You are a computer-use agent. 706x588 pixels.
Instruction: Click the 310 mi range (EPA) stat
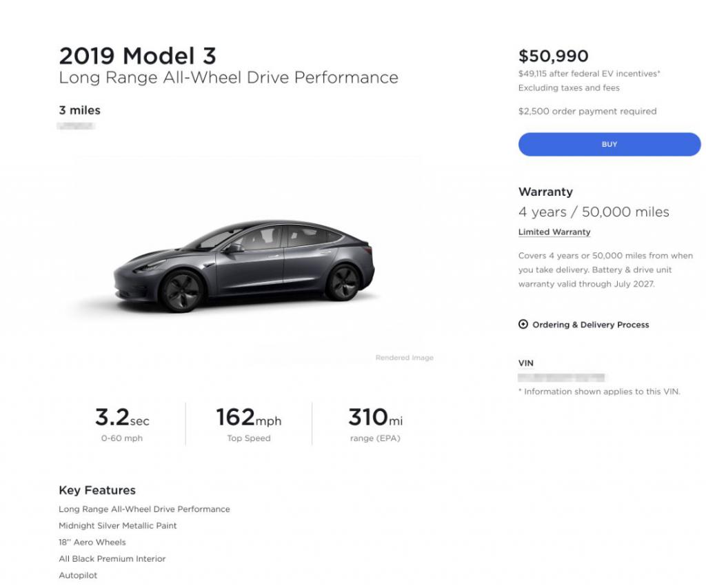click(x=375, y=424)
